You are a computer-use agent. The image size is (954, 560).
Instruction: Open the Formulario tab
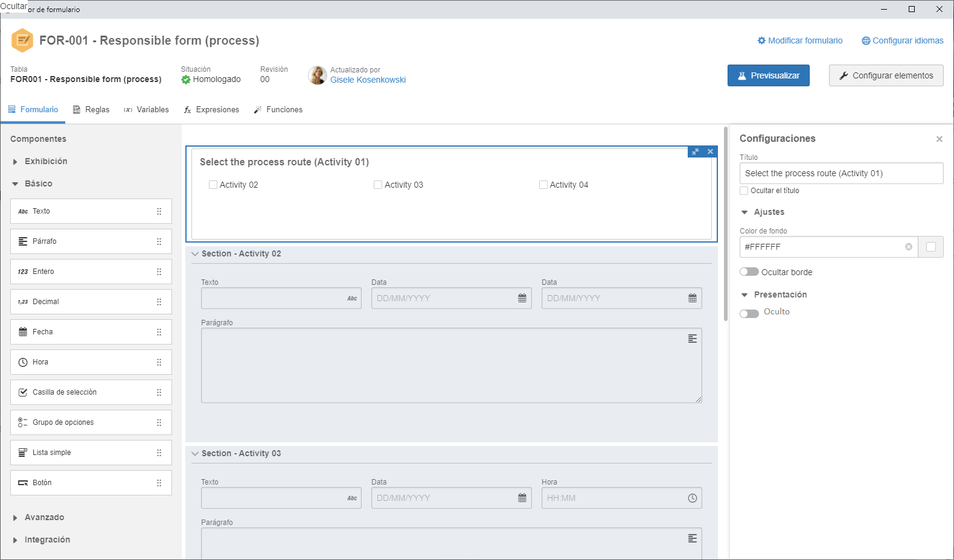pos(33,110)
